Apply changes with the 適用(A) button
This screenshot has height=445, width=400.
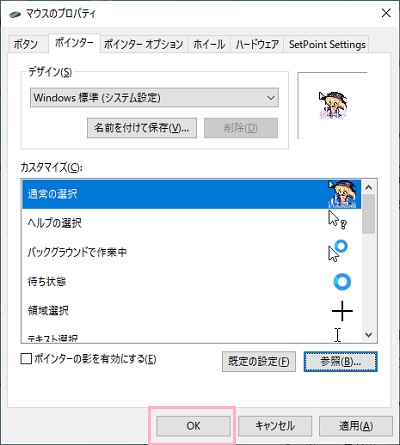(x=356, y=426)
